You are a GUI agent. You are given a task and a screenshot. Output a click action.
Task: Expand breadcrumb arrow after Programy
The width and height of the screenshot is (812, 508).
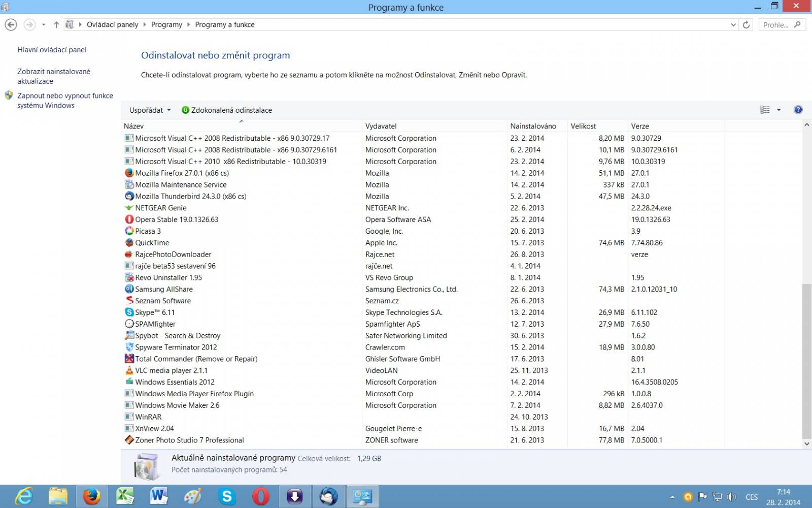188,25
